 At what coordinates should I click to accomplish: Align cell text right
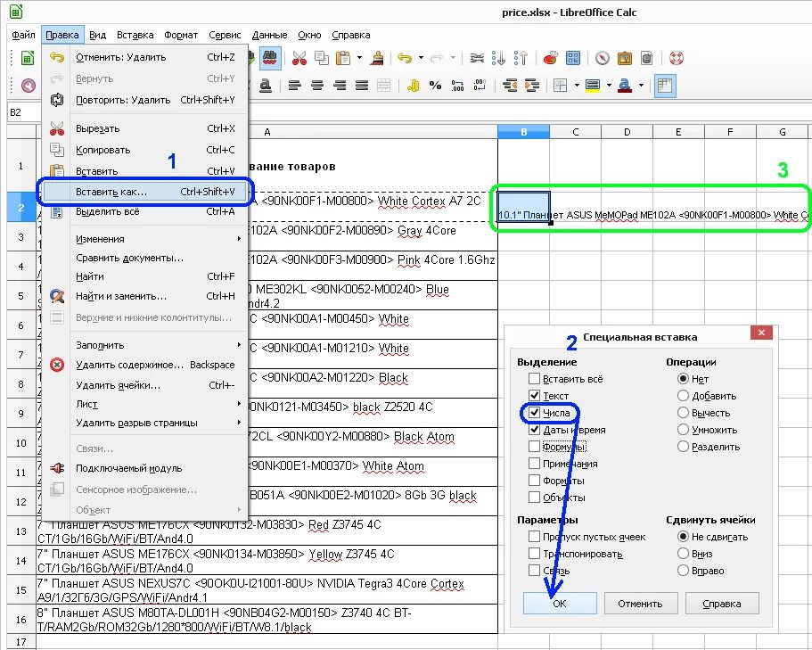[x=340, y=86]
